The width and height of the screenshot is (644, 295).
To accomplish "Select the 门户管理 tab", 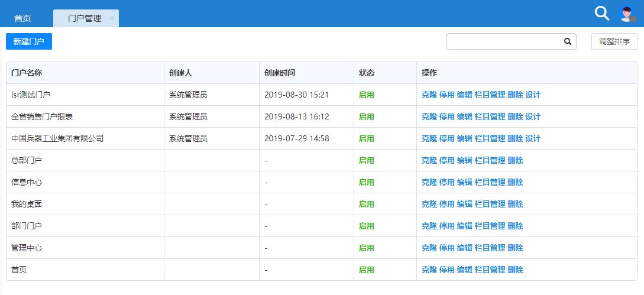I will click(84, 18).
